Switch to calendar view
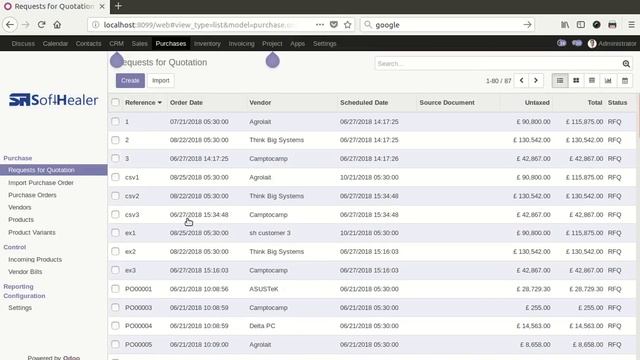Screen dimensions: 640x360 tap(624, 80)
